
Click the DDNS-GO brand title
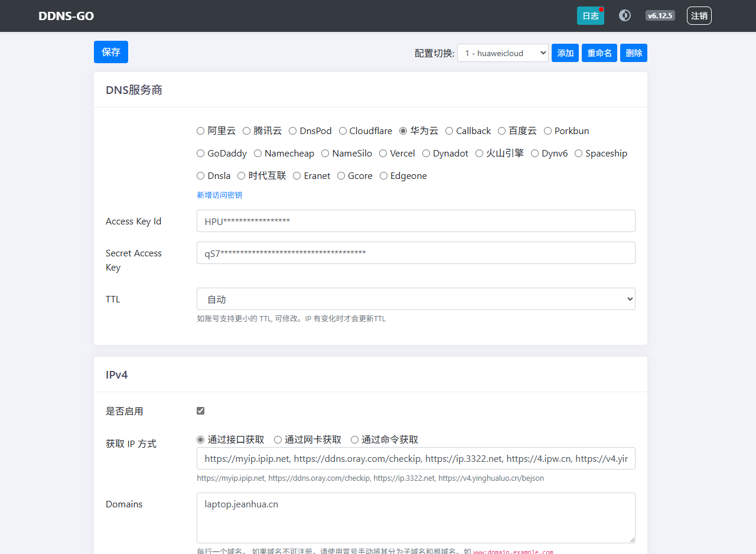click(66, 16)
